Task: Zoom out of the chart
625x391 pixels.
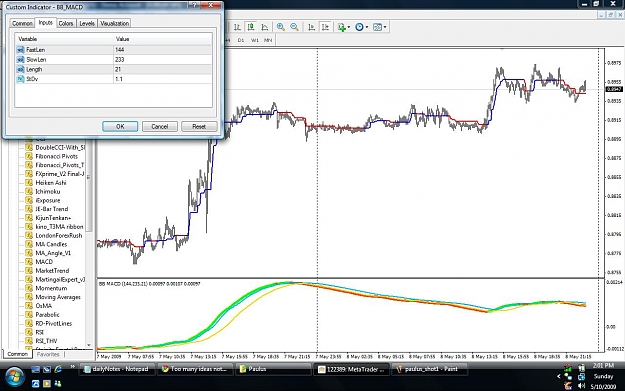Action: [294, 27]
